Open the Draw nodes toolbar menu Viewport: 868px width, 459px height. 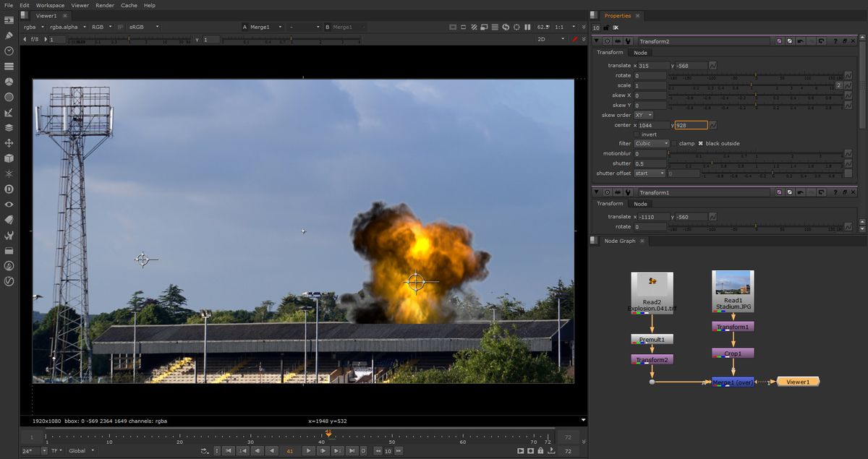point(9,35)
